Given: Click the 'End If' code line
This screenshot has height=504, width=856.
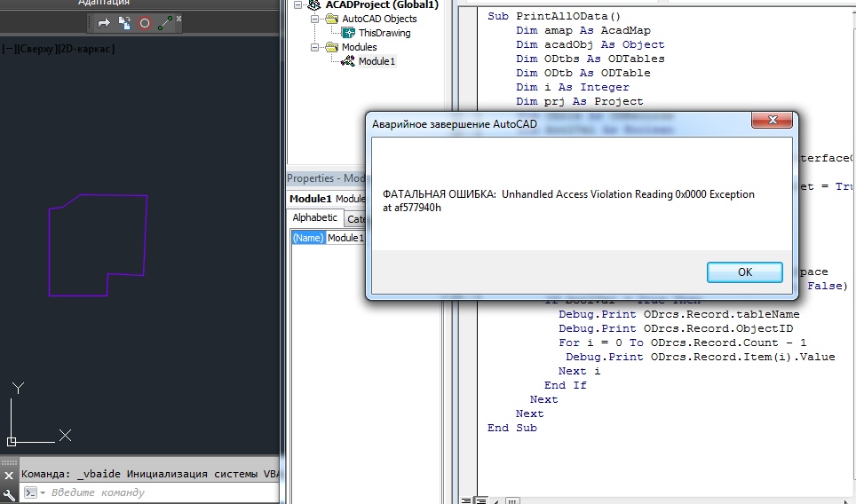Looking at the screenshot, I should tap(565, 385).
